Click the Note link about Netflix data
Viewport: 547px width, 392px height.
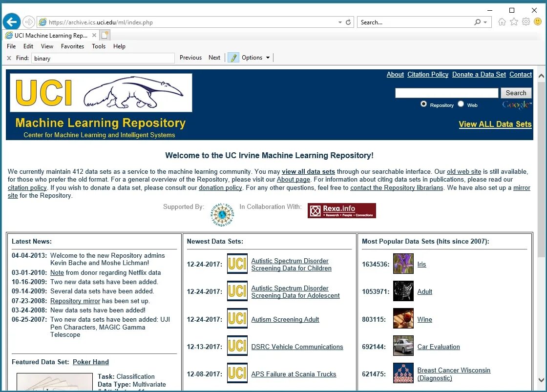coord(57,273)
